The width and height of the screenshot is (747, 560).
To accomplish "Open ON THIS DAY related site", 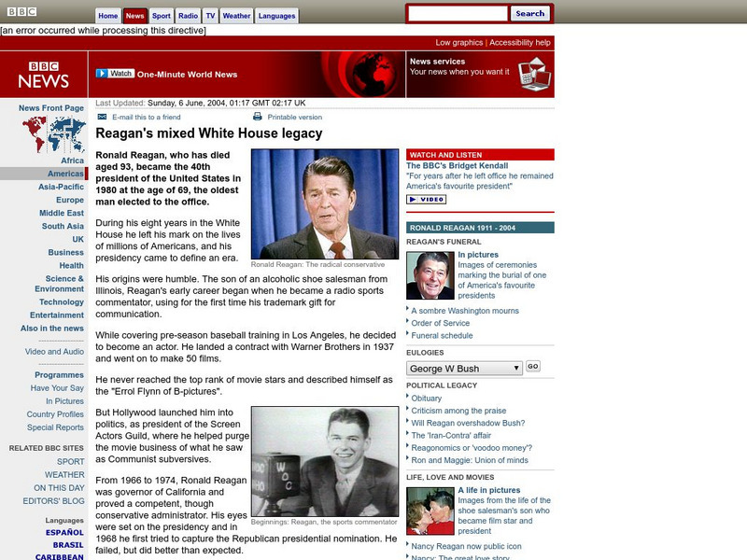I will [59, 488].
